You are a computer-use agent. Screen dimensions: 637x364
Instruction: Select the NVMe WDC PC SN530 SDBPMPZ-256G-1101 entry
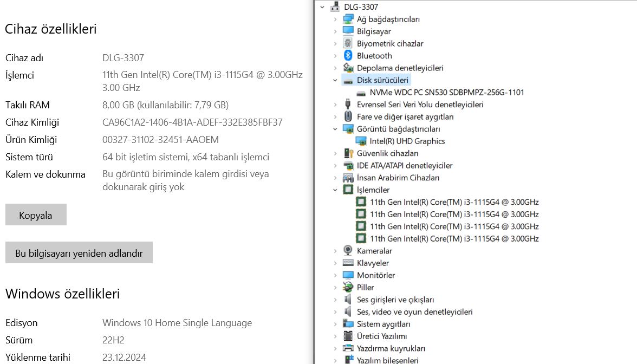pos(446,92)
